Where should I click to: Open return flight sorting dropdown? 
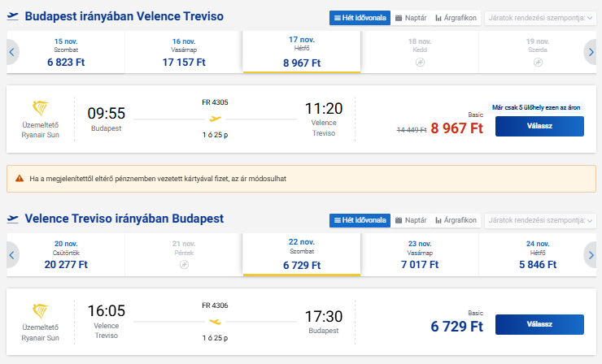pos(540,220)
